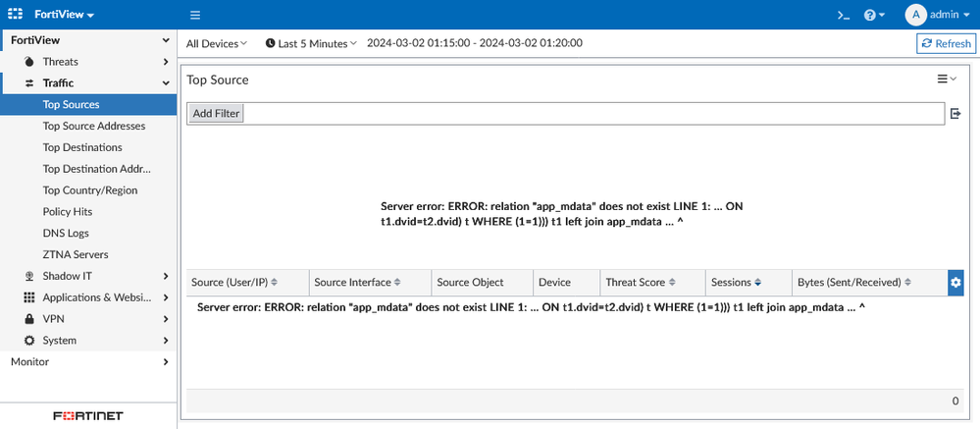Click the Threats bomb icon
980x429 pixels.
click(28, 61)
